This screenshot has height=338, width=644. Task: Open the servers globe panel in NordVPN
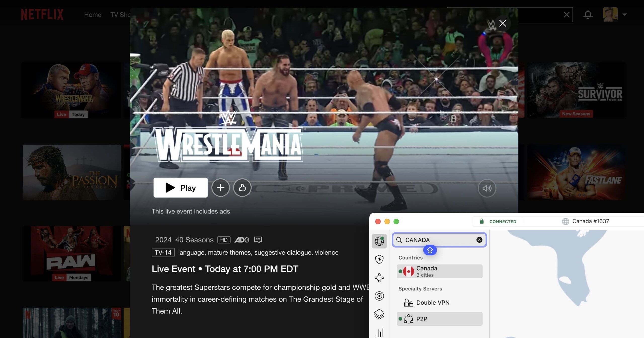tap(379, 241)
